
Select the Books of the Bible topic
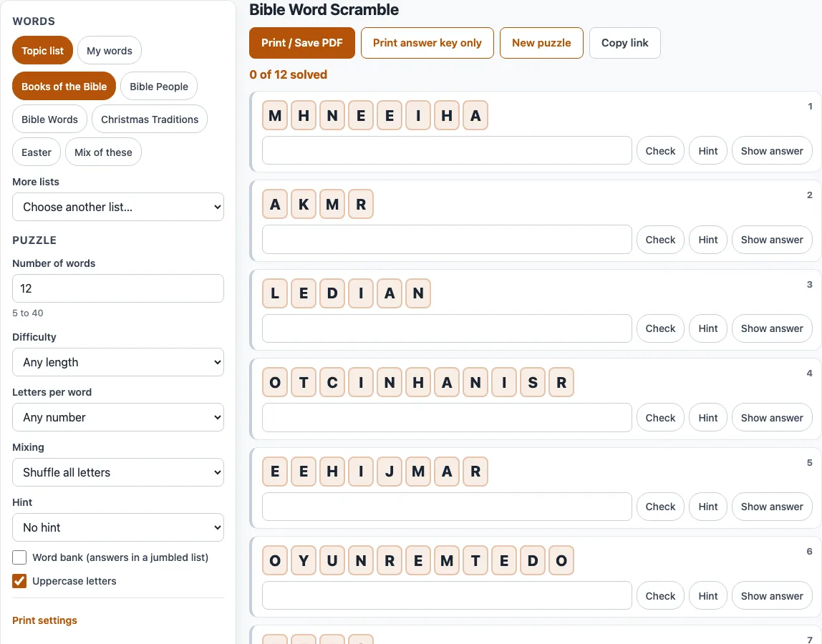[x=64, y=86]
